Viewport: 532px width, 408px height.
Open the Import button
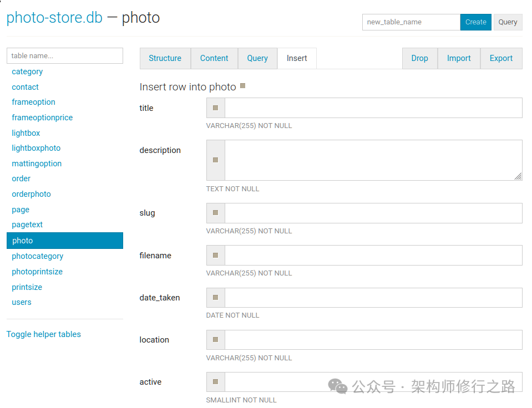coord(459,58)
